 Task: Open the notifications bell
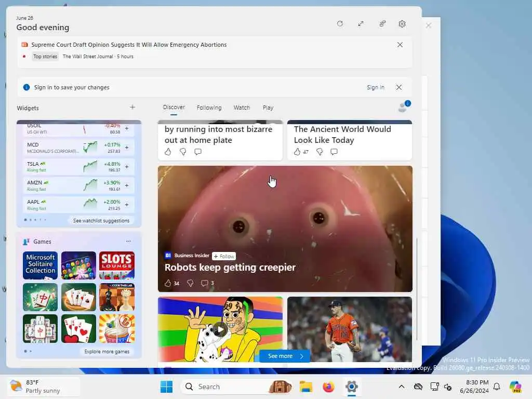click(x=497, y=387)
